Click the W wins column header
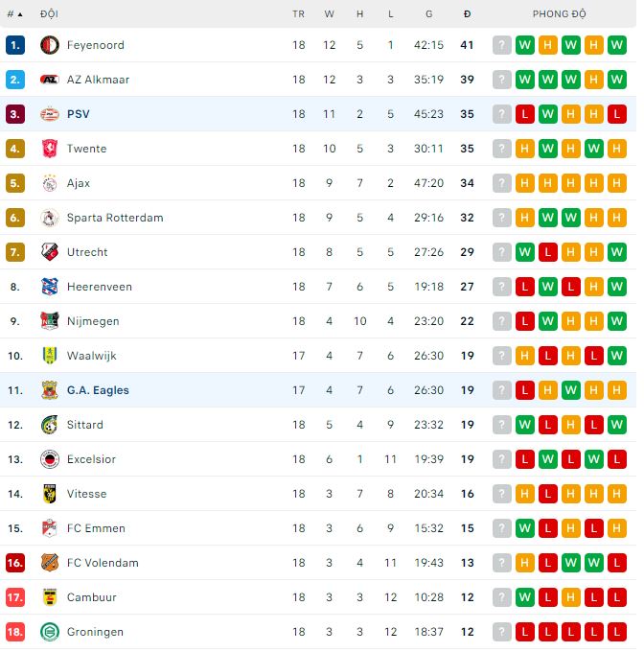 [330, 14]
